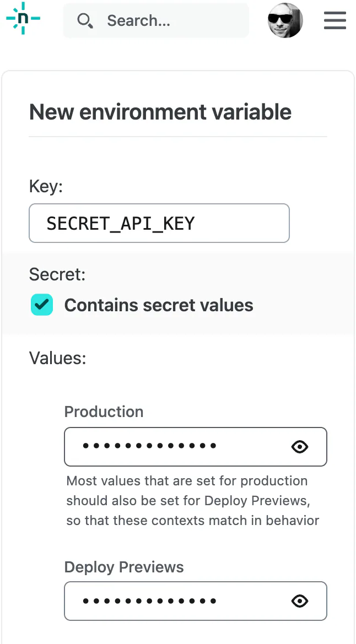The image size is (356, 644).
Task: Click the user profile avatar photo
Action: click(285, 20)
